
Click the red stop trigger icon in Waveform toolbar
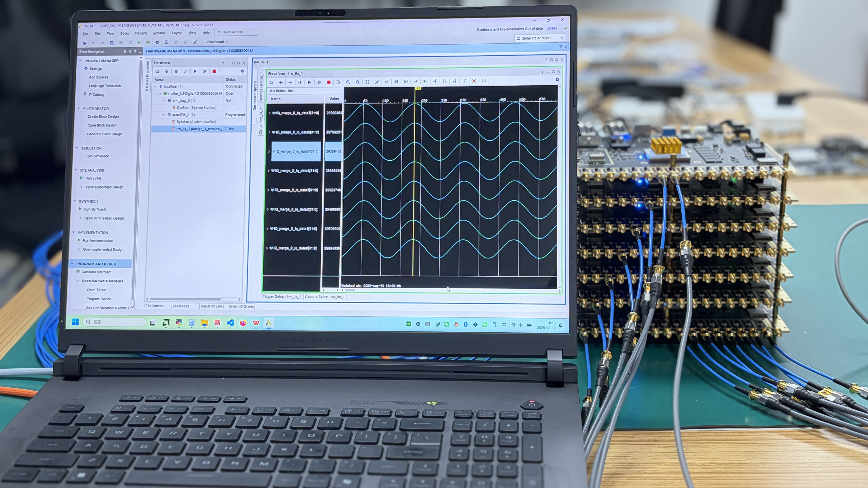coord(329,82)
